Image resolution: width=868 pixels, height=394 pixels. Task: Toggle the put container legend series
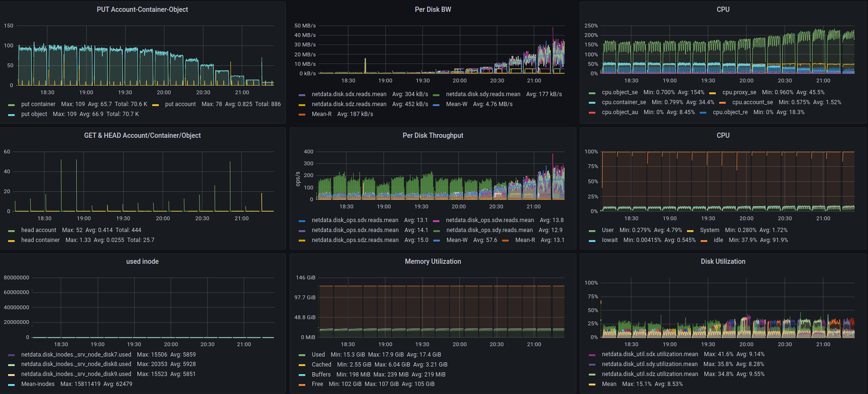[x=38, y=104]
